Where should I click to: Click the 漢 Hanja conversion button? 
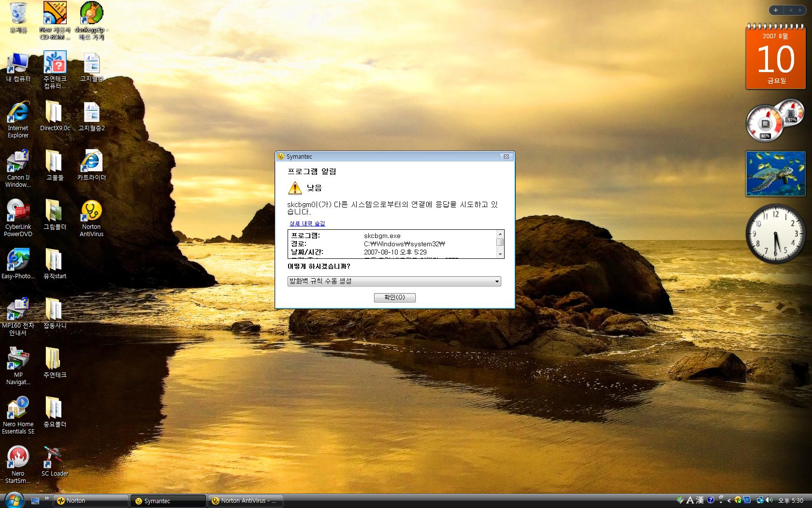700,500
